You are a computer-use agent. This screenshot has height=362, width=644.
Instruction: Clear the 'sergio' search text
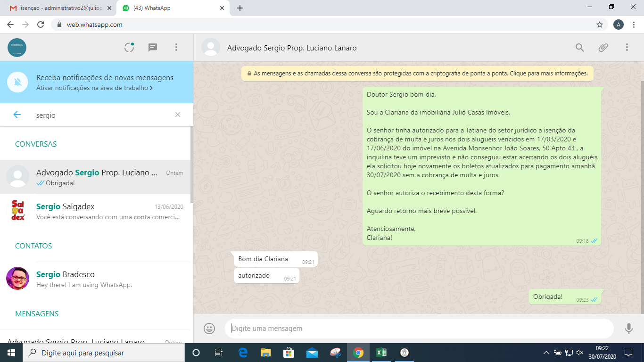tap(178, 115)
